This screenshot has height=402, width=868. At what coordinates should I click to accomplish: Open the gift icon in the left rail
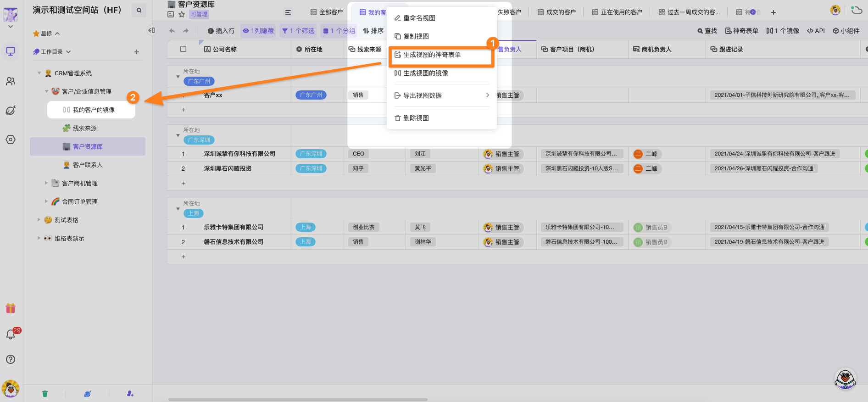(11, 308)
